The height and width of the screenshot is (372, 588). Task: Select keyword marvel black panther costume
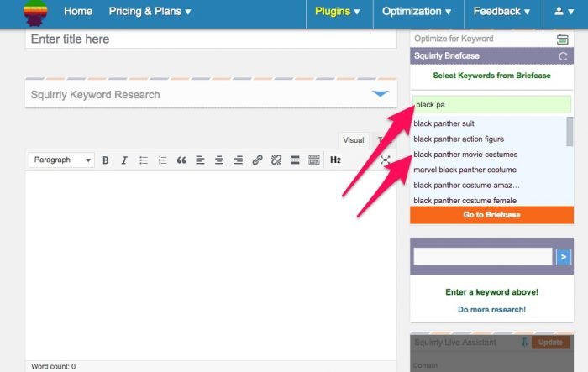[x=465, y=170]
